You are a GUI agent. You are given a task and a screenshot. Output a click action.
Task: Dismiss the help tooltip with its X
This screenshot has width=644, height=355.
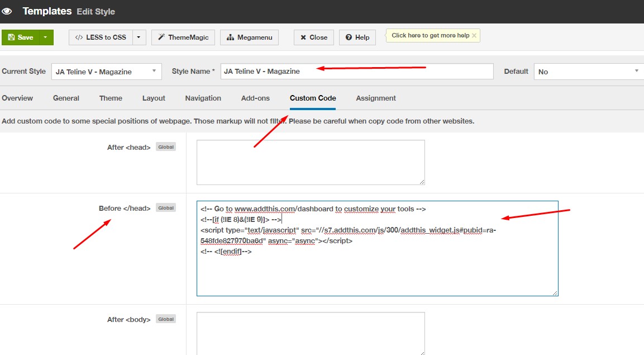[474, 36]
